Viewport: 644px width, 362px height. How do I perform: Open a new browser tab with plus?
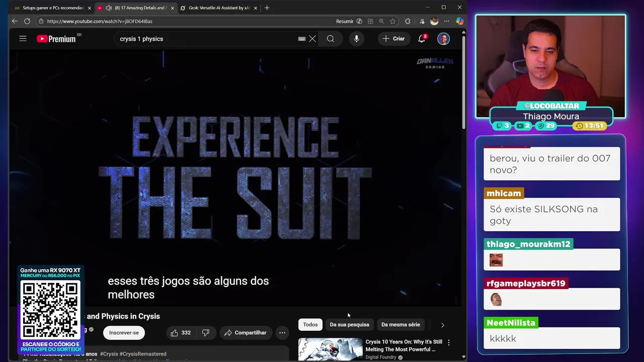tap(267, 8)
